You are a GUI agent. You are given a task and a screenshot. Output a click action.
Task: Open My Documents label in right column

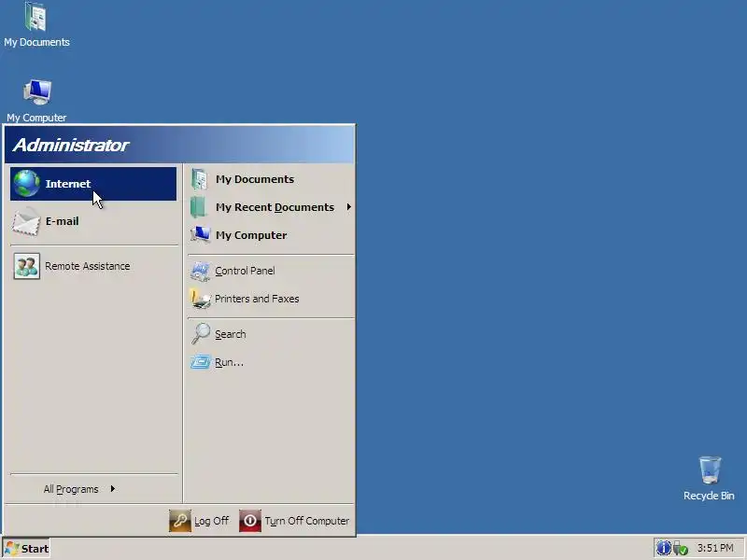pyautogui.click(x=254, y=179)
